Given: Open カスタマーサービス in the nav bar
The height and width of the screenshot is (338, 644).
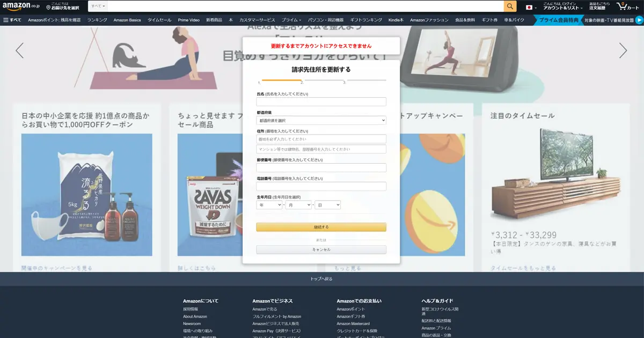Looking at the screenshot, I should click(257, 20).
